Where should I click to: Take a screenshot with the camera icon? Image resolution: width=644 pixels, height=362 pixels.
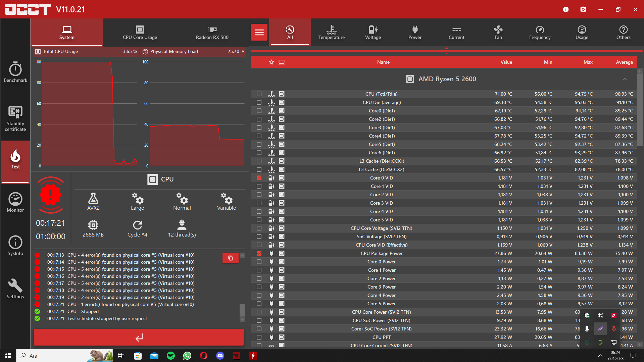point(583,9)
